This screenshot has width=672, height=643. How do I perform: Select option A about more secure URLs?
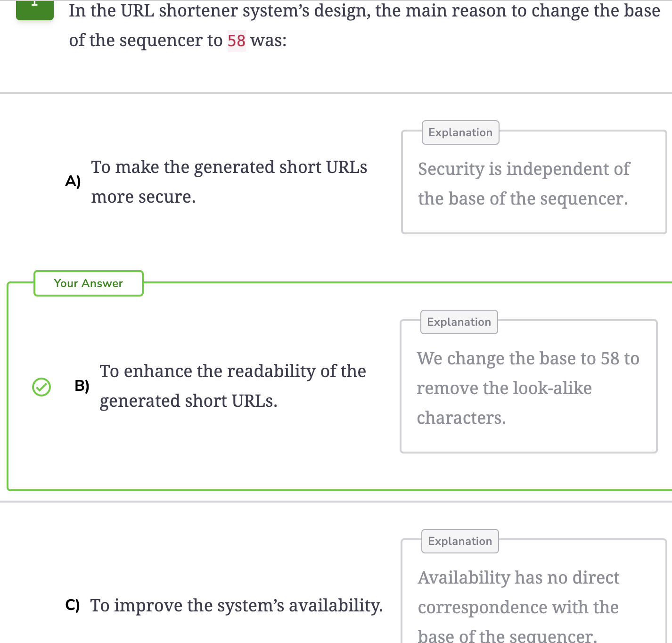pos(229,182)
